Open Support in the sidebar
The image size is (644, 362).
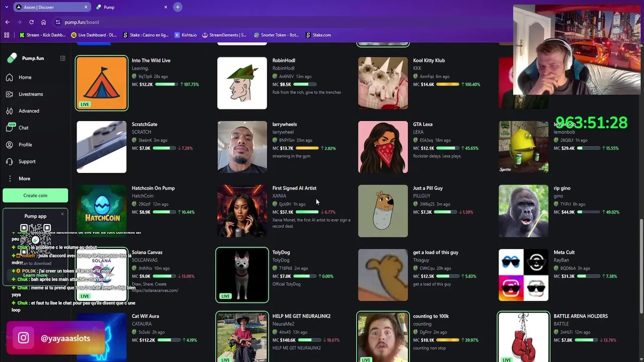tap(27, 161)
